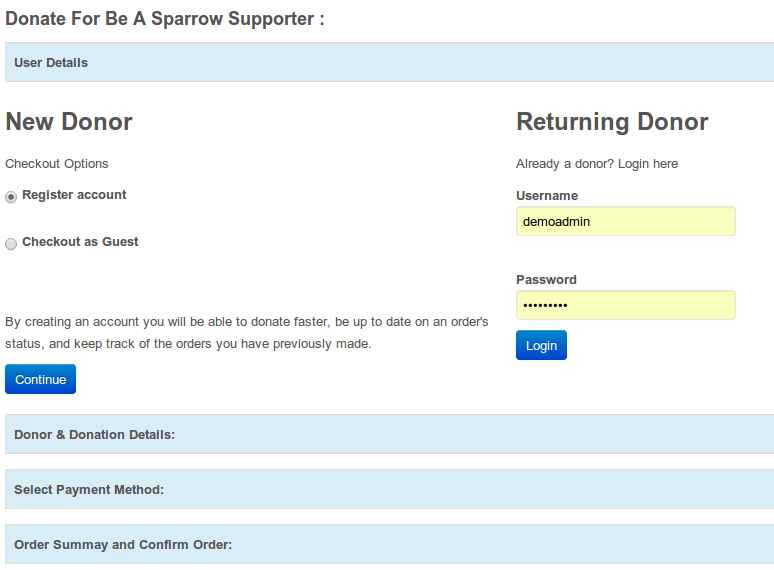Focus the Username input field
The width and height of the screenshot is (774, 570).
[x=625, y=221]
